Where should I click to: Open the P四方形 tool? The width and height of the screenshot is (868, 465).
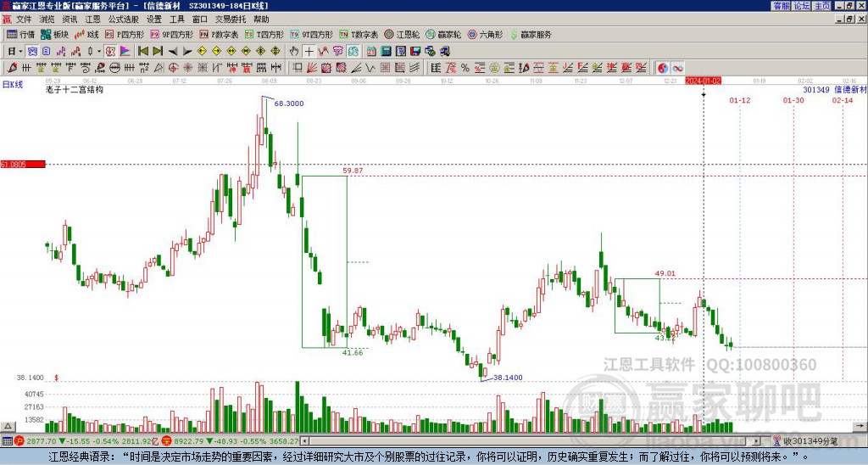click(x=125, y=34)
